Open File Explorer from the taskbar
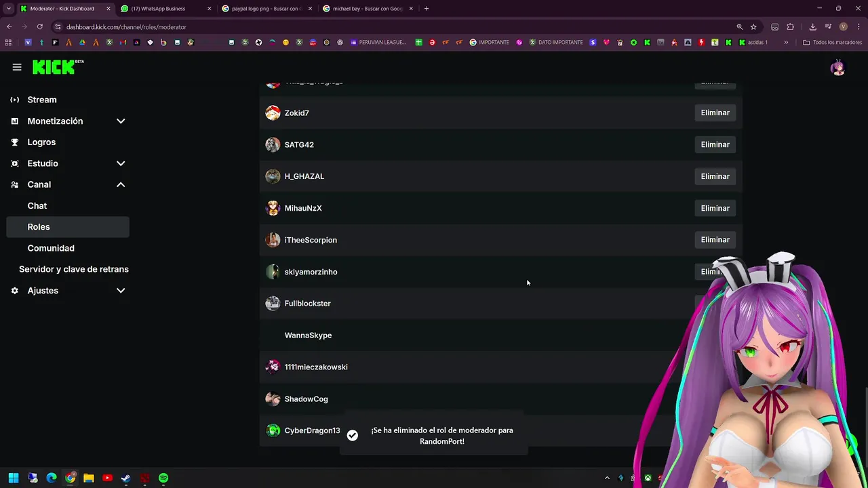Screen dimensions: 868x488 click(x=89, y=478)
